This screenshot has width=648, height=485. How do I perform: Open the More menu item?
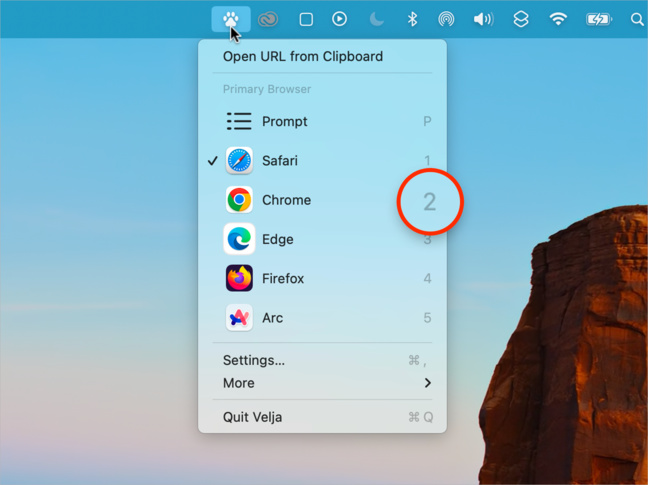322,383
